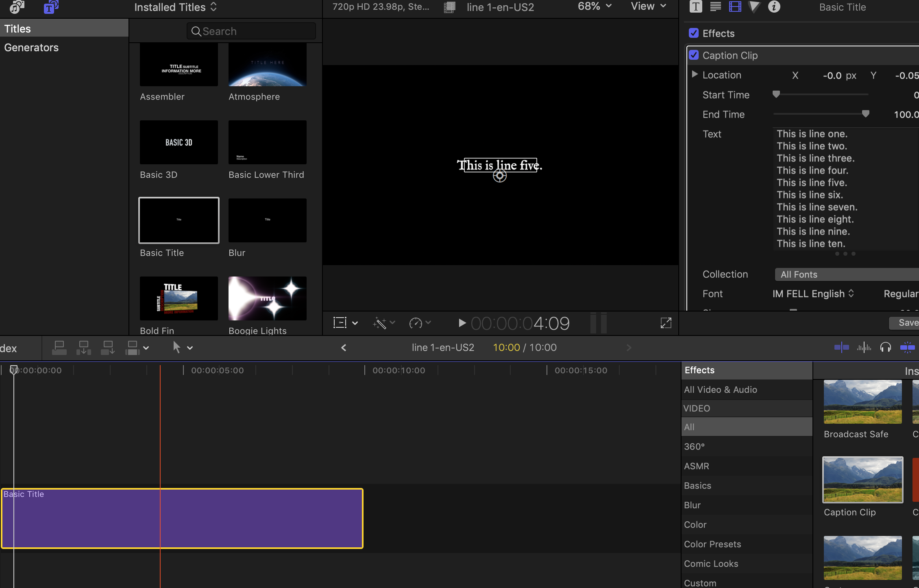The image size is (919, 588).
Task: Open the viewer zoom 68% dropdown
Action: point(595,7)
